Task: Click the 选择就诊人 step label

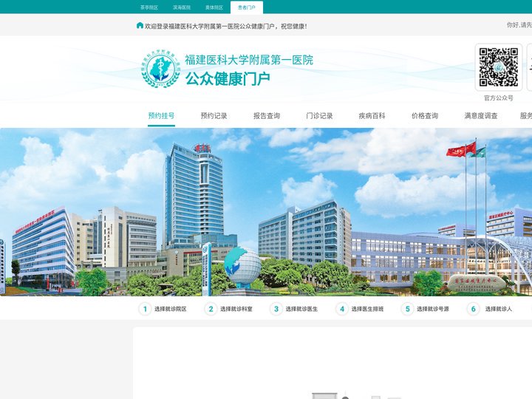Action: pyautogui.click(x=499, y=309)
